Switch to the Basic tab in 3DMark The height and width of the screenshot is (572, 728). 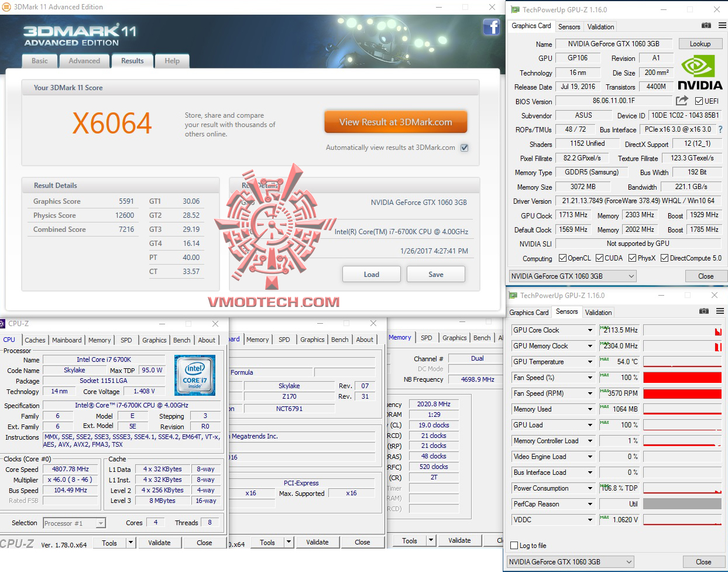pyautogui.click(x=40, y=61)
